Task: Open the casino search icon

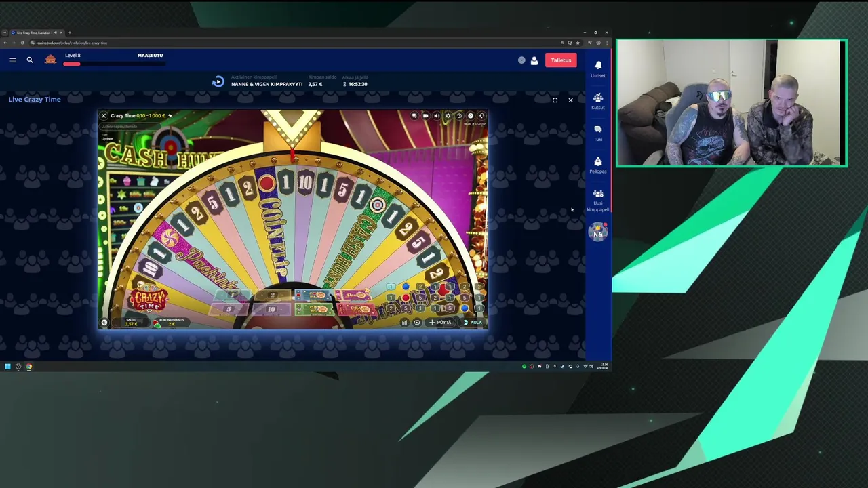Action: pos(30,60)
